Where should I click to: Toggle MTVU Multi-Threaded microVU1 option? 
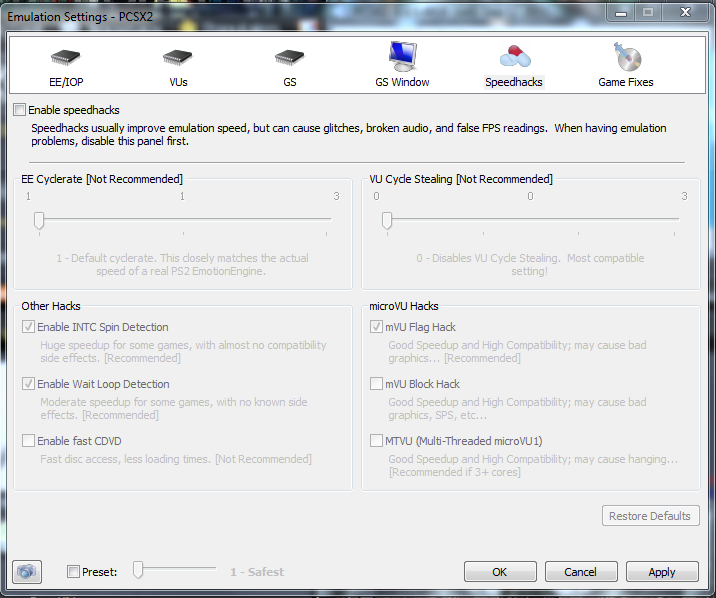(x=376, y=441)
